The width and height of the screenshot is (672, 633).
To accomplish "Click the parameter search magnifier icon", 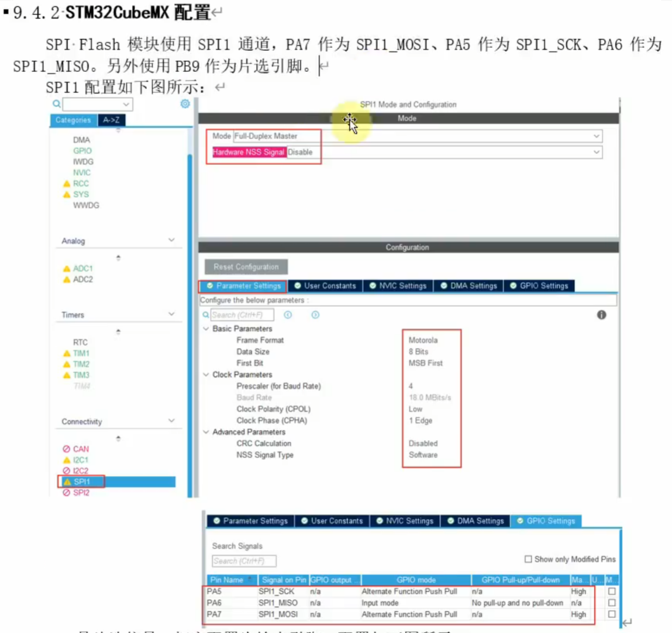I will pos(206,315).
